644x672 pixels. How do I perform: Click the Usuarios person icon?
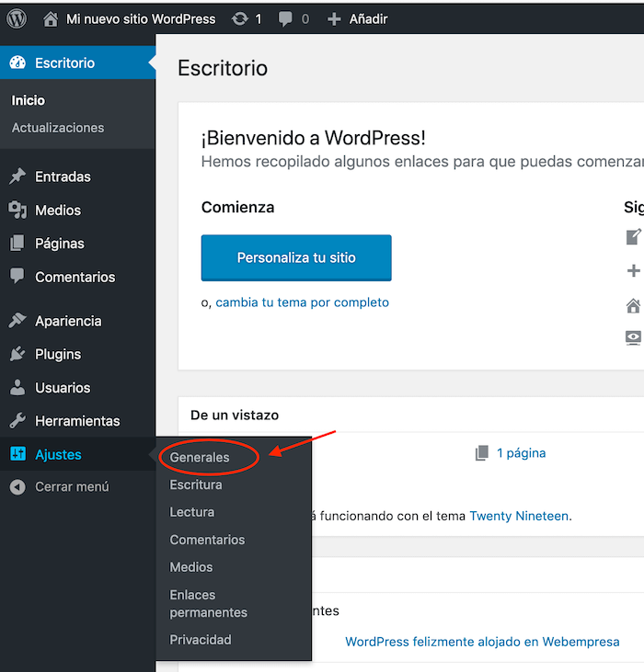pyautogui.click(x=17, y=387)
